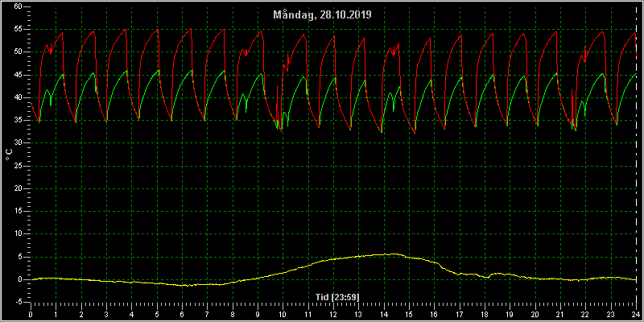Click hour 0 tick on time axis
This screenshot has height=322, width=644.
[31, 314]
